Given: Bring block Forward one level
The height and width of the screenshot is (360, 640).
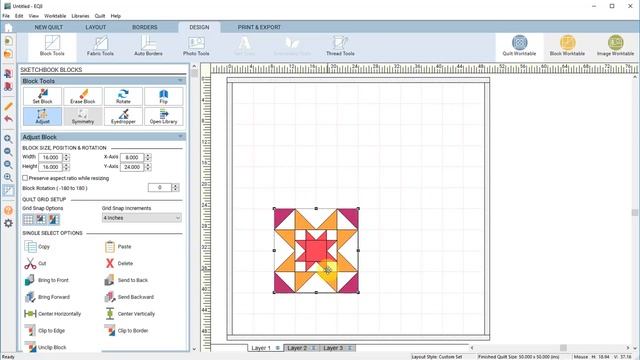Looking at the screenshot, I should [47, 297].
